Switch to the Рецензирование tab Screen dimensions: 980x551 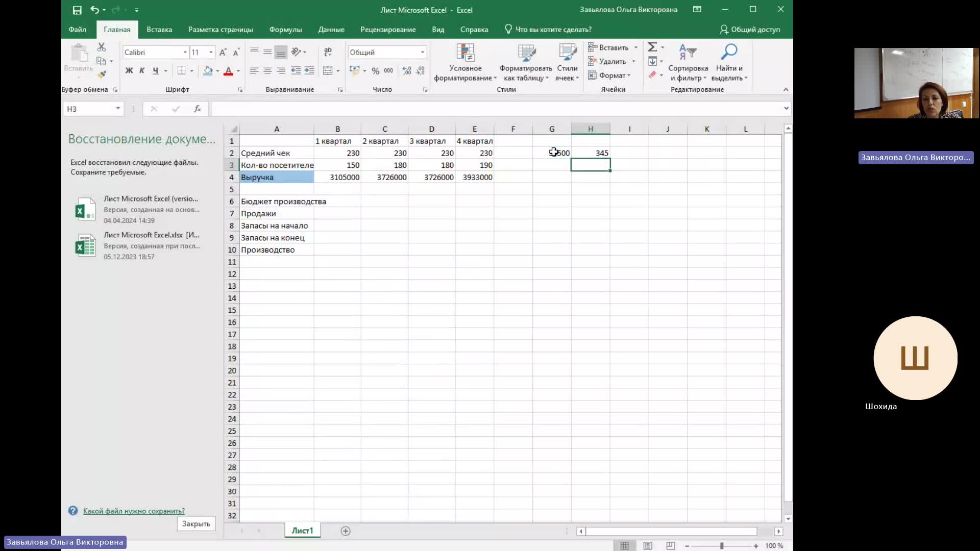point(388,30)
